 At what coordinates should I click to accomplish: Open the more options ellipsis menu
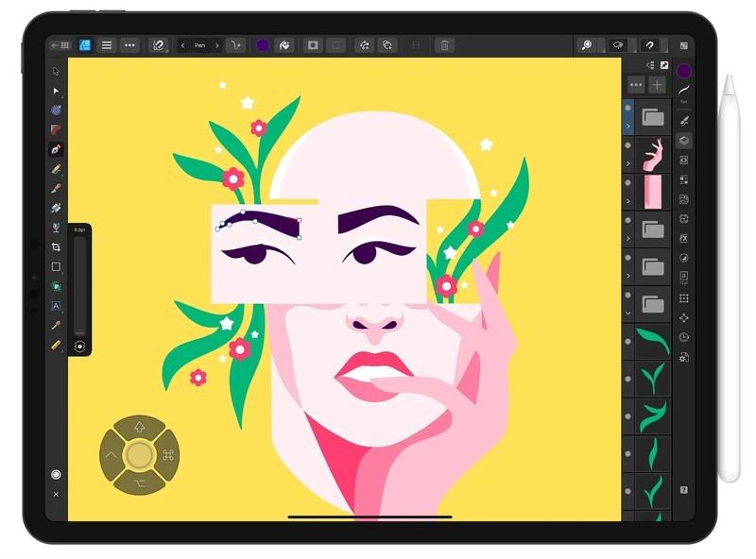129,43
